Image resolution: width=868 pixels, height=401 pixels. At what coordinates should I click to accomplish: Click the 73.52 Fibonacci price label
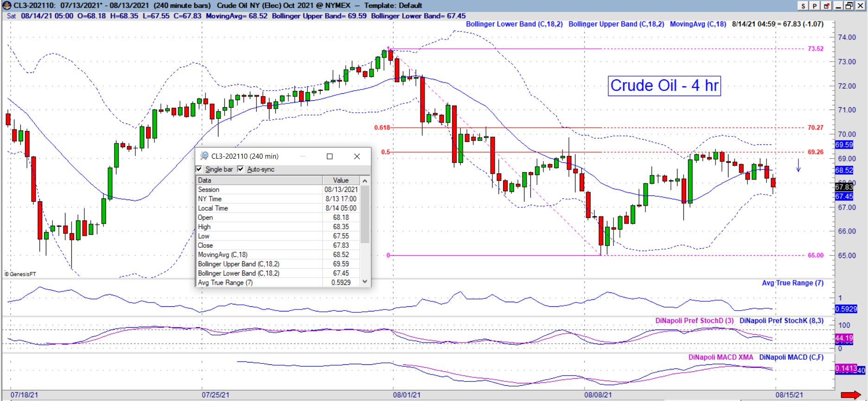pos(816,49)
